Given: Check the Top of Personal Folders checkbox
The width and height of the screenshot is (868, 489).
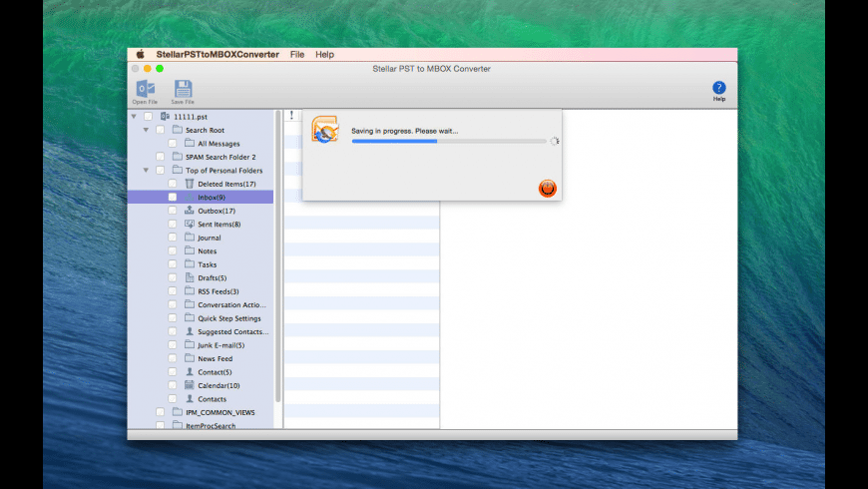Looking at the screenshot, I should pos(160,170).
